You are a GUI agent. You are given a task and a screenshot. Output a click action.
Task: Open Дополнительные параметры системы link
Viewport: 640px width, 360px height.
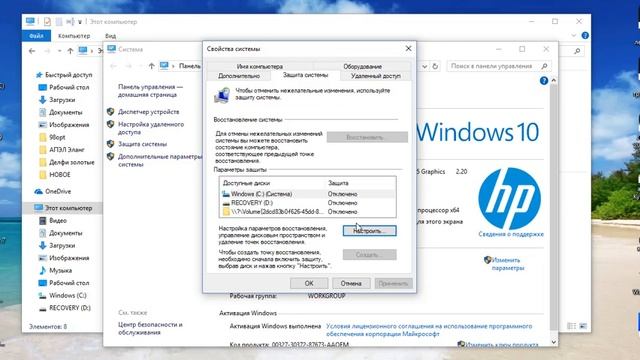pos(160,160)
